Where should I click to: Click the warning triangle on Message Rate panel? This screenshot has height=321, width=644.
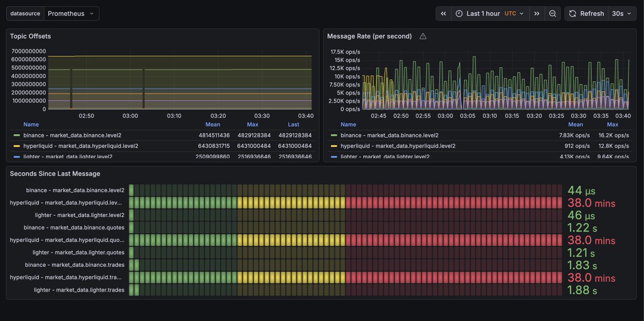point(423,37)
